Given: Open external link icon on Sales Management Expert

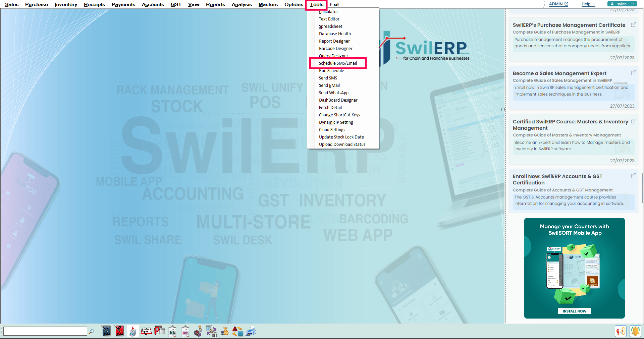Looking at the screenshot, I should [634, 73].
